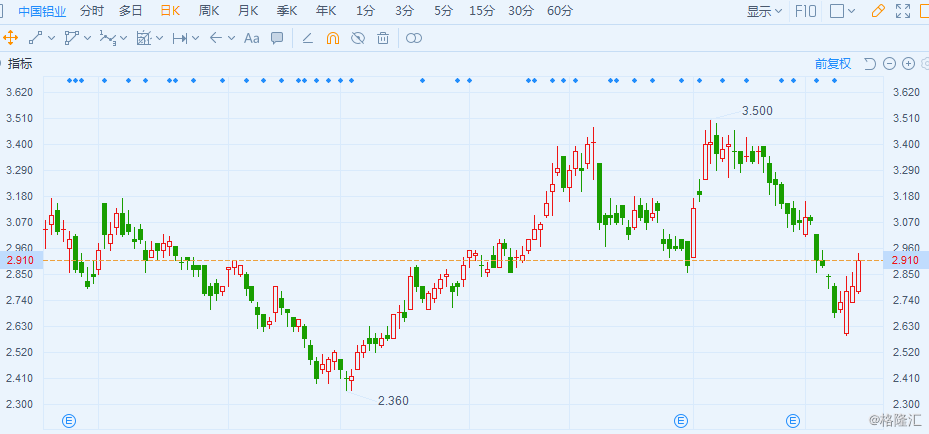The height and width of the screenshot is (434, 929).
Task: Toggle the orange pencil drawing tool
Action: pos(878,11)
